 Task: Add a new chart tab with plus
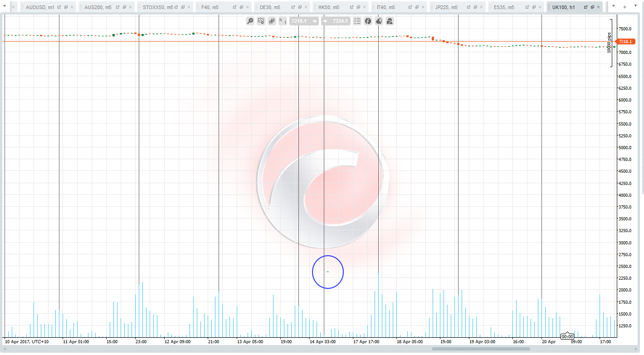click(x=624, y=7)
